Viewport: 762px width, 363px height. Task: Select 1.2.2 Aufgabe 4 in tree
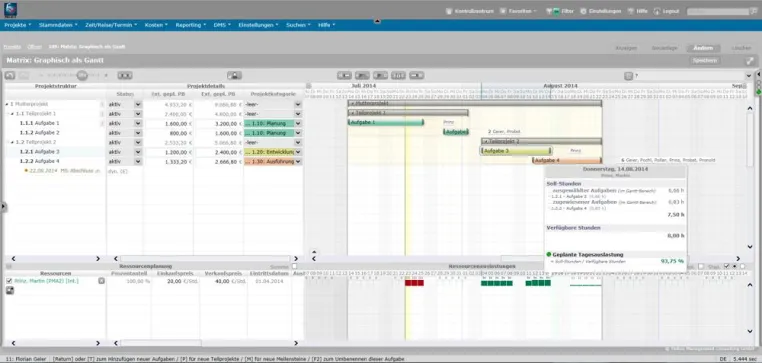pyautogui.click(x=39, y=161)
